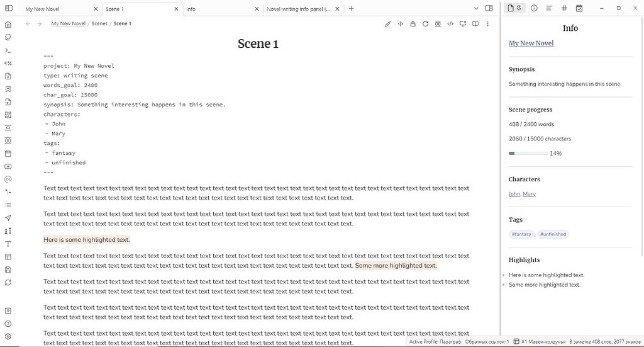The width and height of the screenshot is (644, 347).
Task: Click Scenes in the breadcrumb path
Action: [x=99, y=24]
